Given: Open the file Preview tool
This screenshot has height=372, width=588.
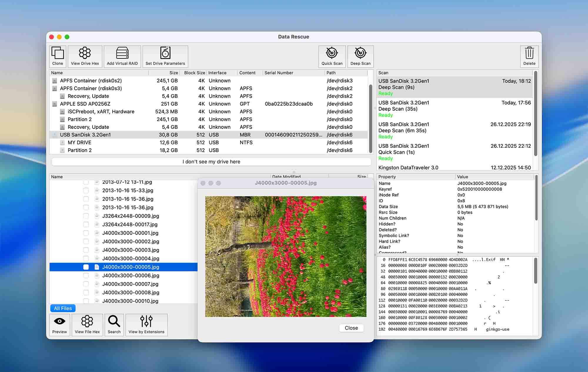Looking at the screenshot, I should coord(59,325).
